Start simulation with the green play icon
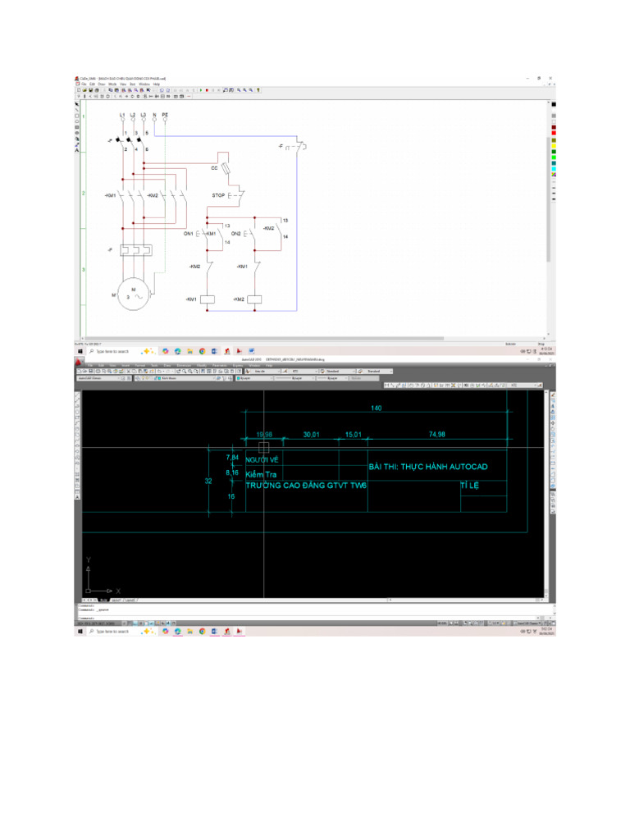 201,90
